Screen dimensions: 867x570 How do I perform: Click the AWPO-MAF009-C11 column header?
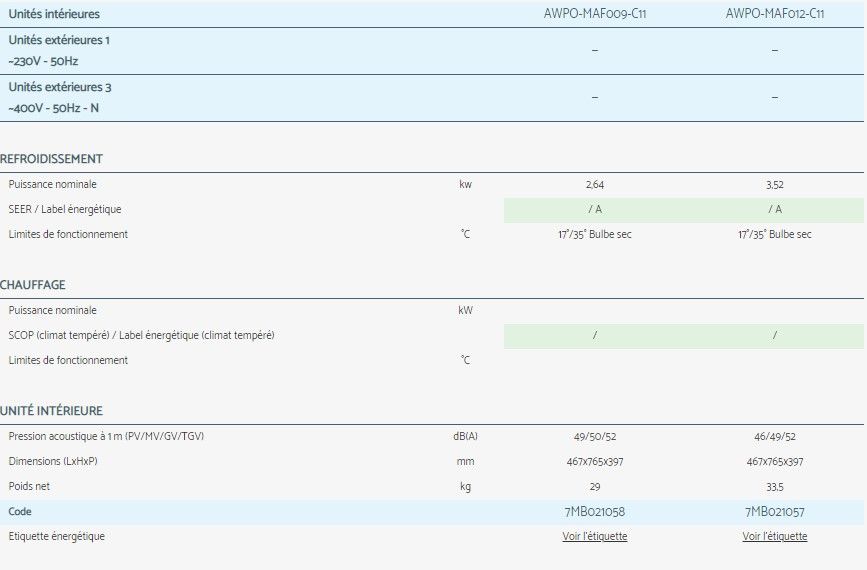pyautogui.click(x=595, y=14)
